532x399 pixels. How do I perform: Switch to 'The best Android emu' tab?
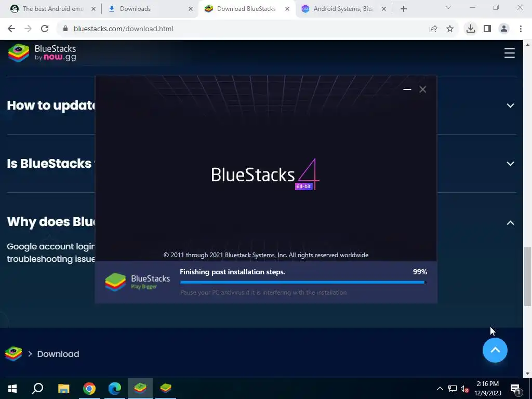52,9
